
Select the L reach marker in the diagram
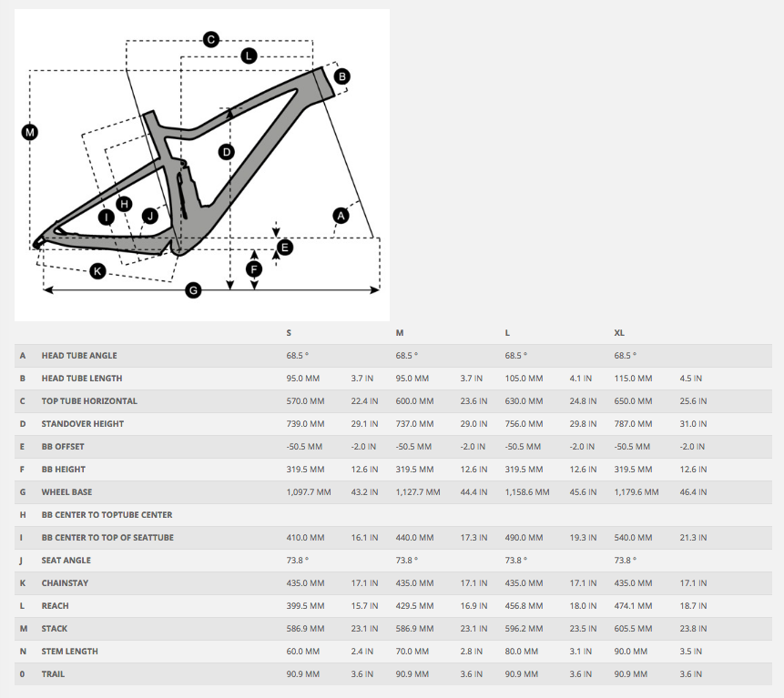[x=248, y=56]
